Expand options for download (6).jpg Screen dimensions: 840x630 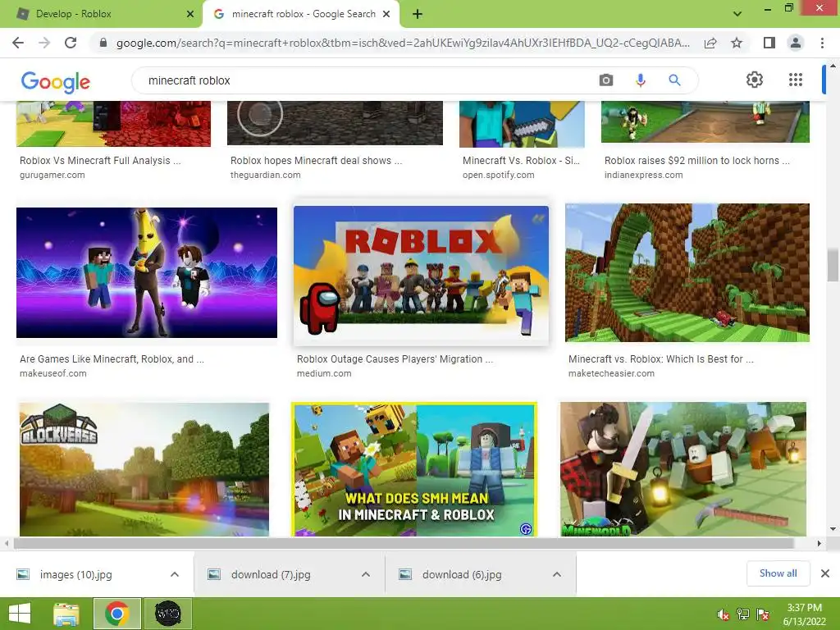557,574
